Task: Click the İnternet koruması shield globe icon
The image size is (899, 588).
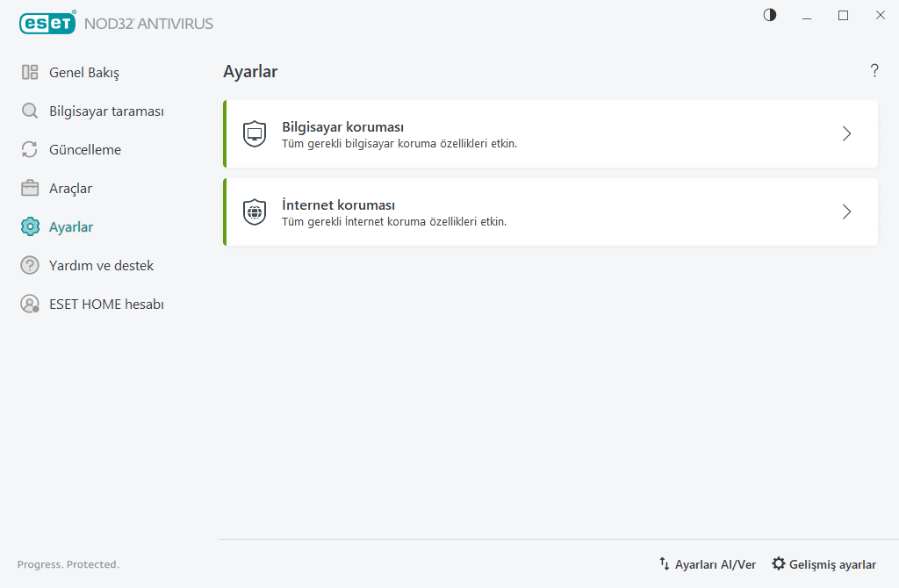Action: tap(255, 212)
